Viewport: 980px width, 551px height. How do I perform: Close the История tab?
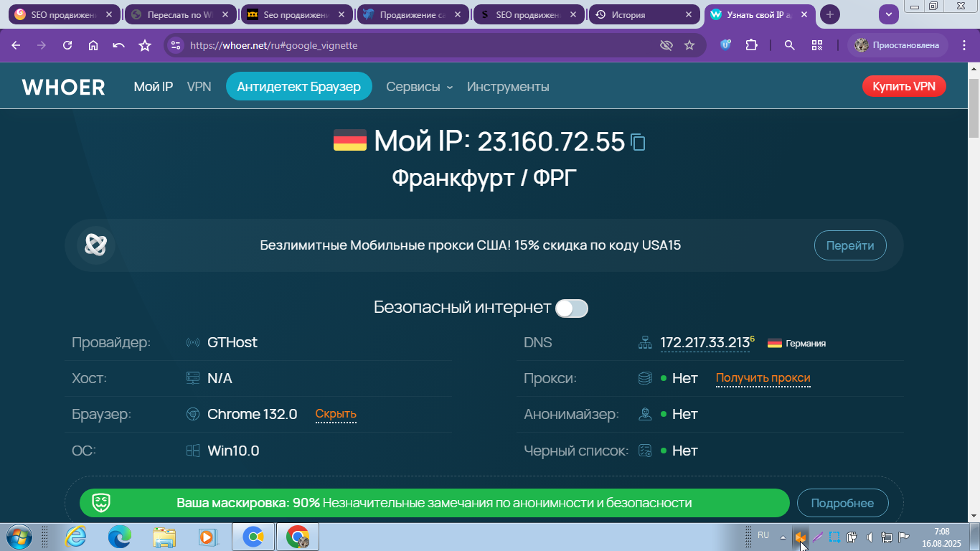689,14
